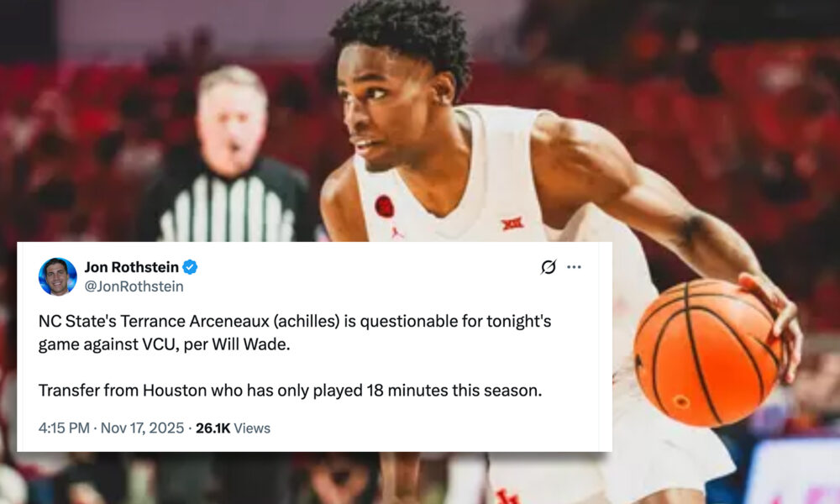The image size is (840, 504).
Task: Open the three-dot more options menu
Action: (x=574, y=267)
